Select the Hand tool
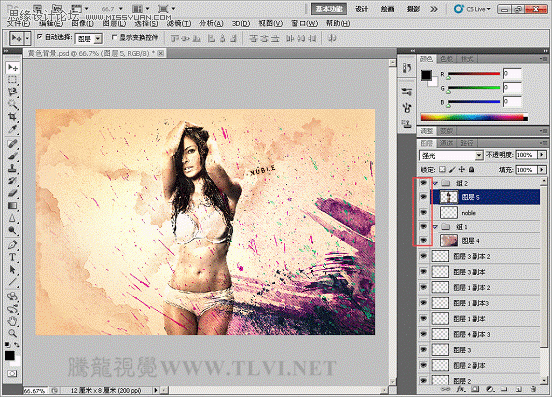The width and height of the screenshot is (552, 397). (x=13, y=321)
